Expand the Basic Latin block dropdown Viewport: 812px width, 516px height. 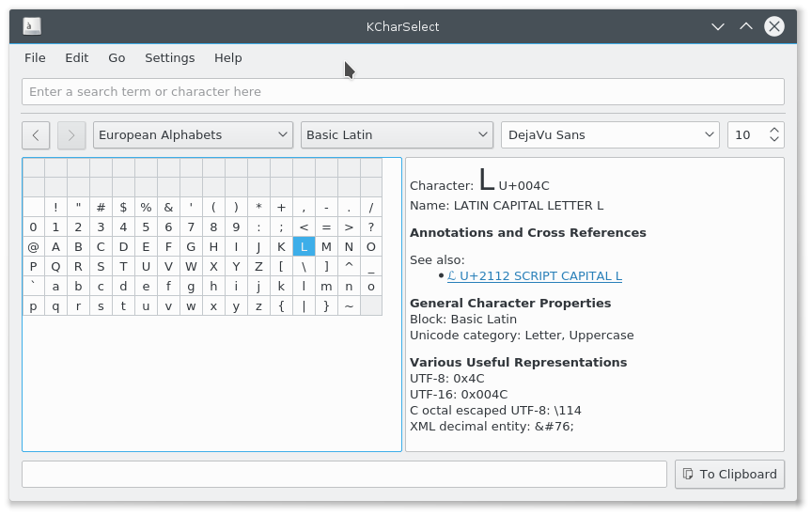click(397, 135)
